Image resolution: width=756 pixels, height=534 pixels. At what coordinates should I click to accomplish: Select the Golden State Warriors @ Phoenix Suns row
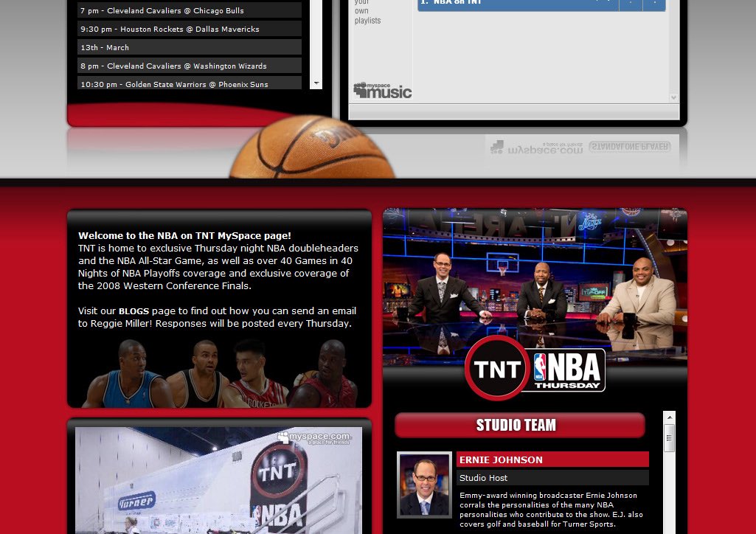pyautogui.click(x=190, y=83)
